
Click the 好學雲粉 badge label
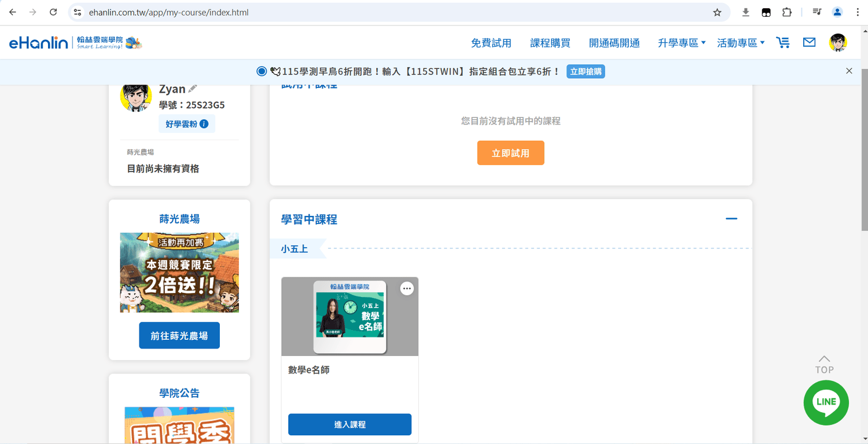(181, 124)
